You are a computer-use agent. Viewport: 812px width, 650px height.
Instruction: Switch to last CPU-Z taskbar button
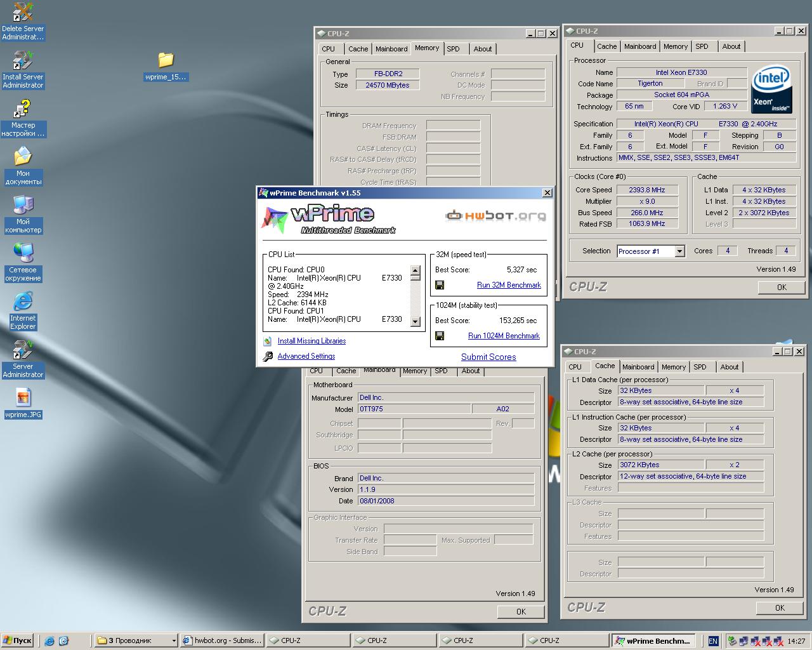click(566, 640)
